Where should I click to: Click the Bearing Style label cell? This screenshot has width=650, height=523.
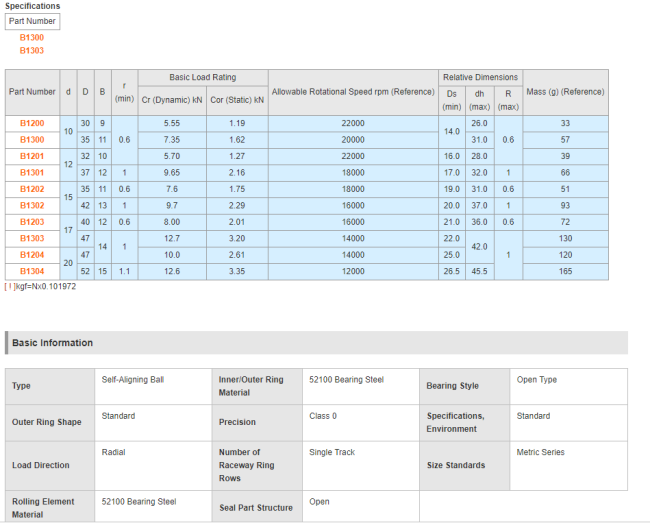click(x=453, y=386)
